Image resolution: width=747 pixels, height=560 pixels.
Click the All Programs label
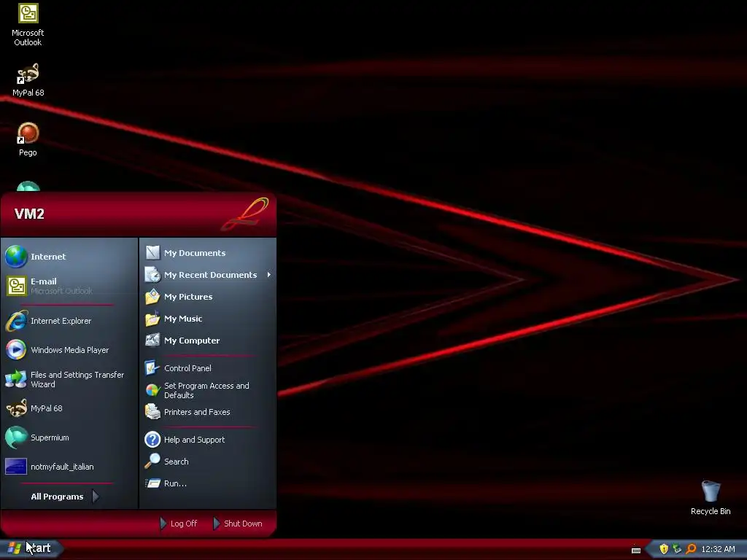click(x=57, y=496)
